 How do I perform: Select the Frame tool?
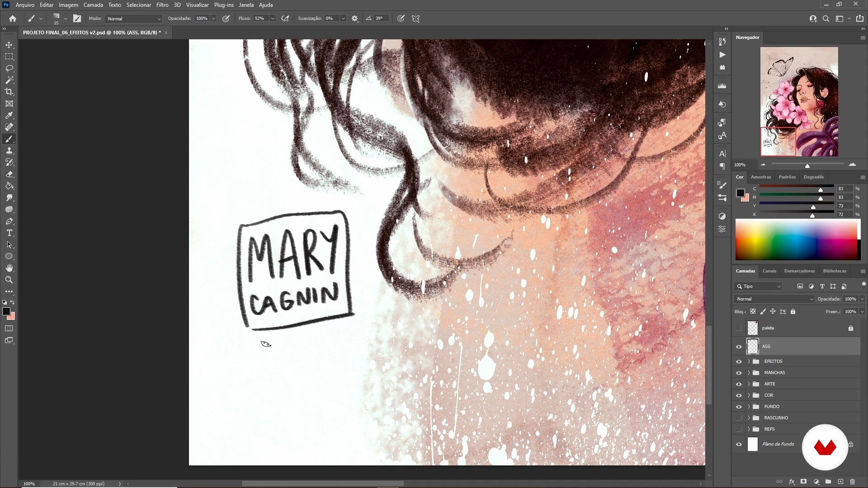tap(9, 104)
